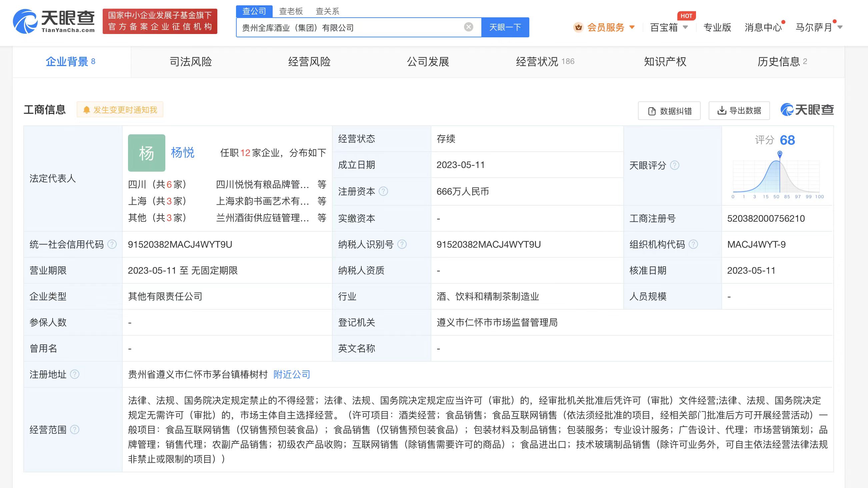The height and width of the screenshot is (488, 868).
Task: Clear the search box with the X icon
Action: pyautogui.click(x=468, y=27)
